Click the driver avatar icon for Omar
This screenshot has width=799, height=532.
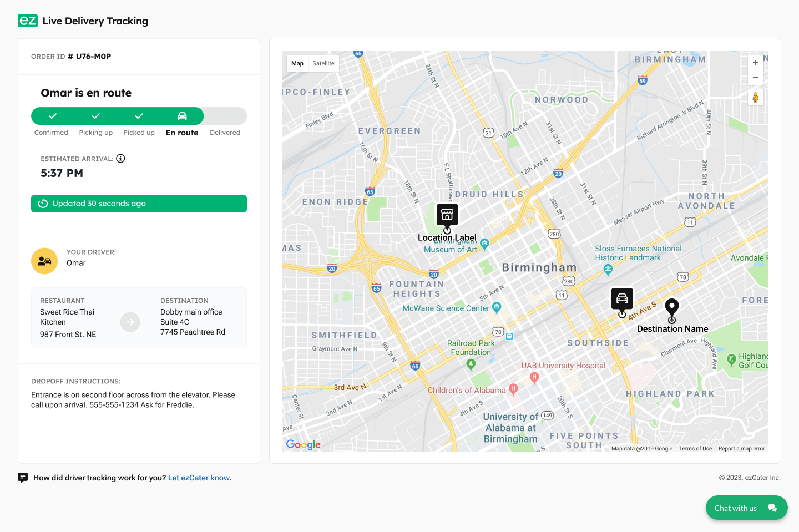pos(44,261)
